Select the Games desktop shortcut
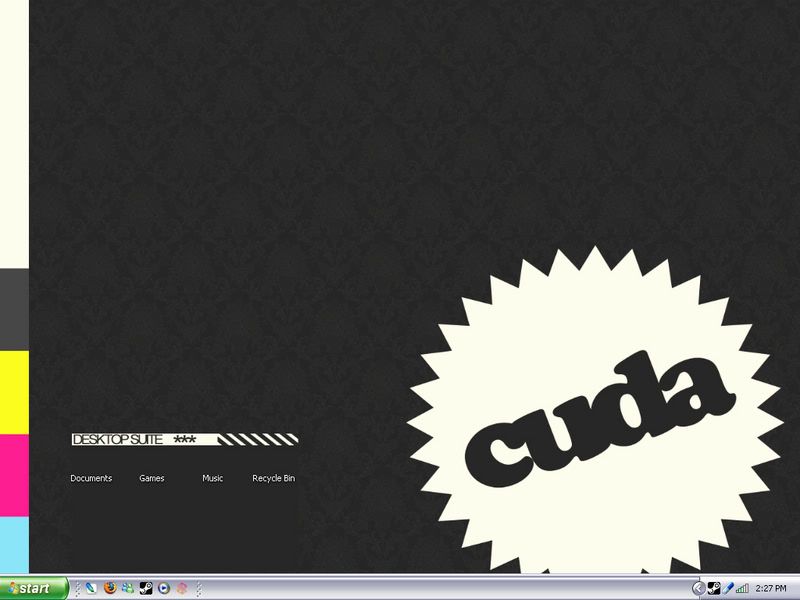 [x=152, y=478]
